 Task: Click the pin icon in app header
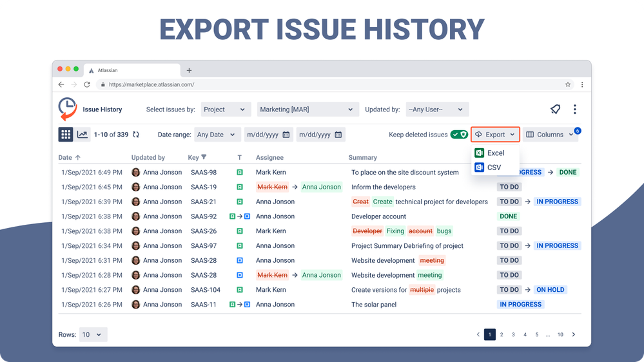pos(555,109)
